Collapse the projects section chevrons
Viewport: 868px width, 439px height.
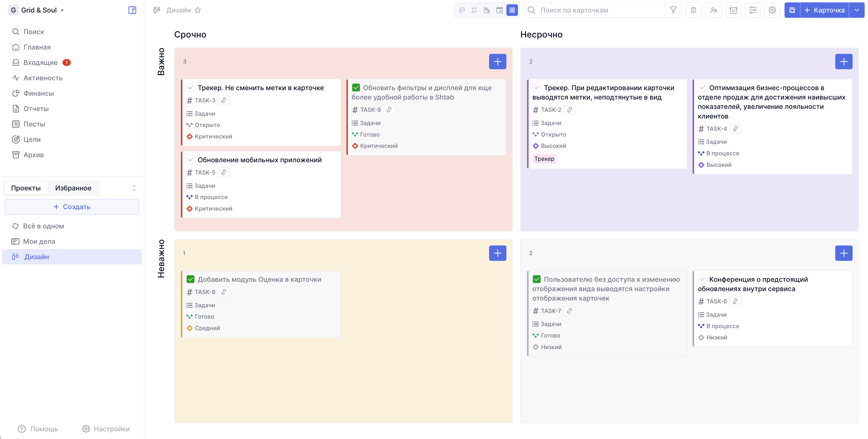134,188
